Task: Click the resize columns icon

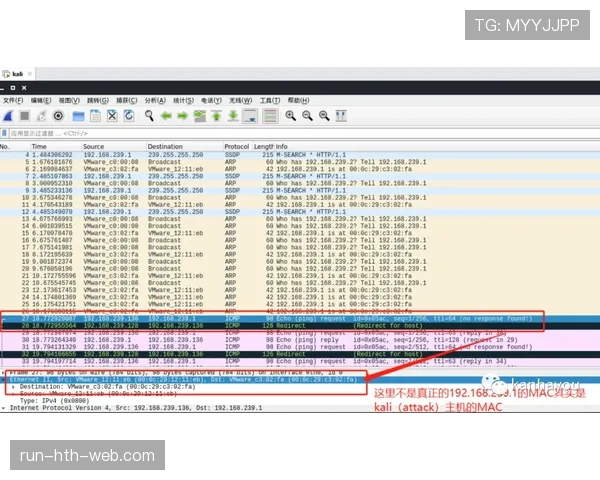Action: click(x=341, y=116)
